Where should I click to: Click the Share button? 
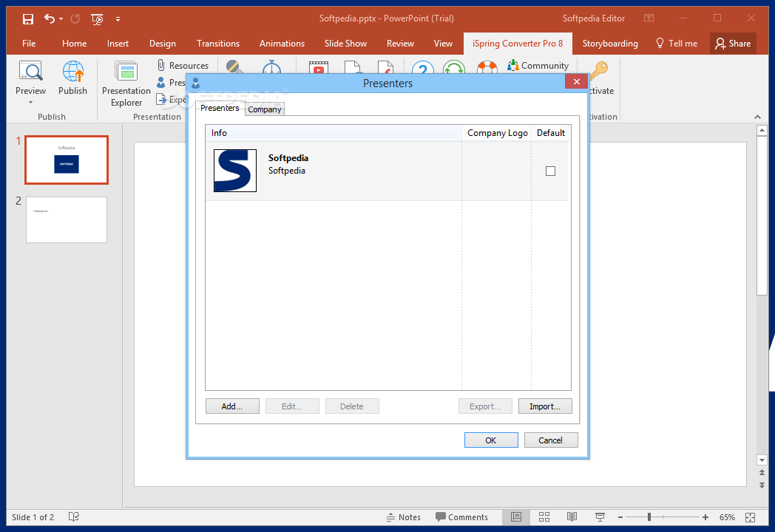click(x=733, y=44)
